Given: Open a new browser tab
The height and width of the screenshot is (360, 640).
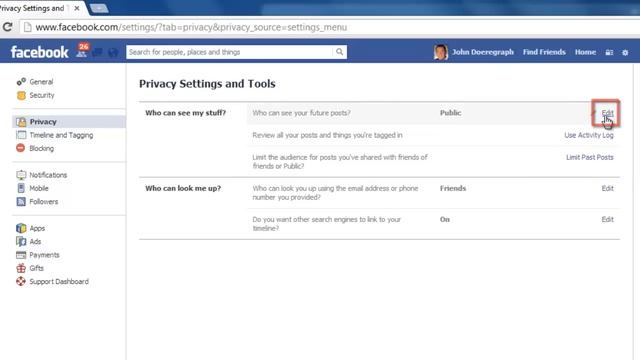Looking at the screenshot, I should 98,8.
